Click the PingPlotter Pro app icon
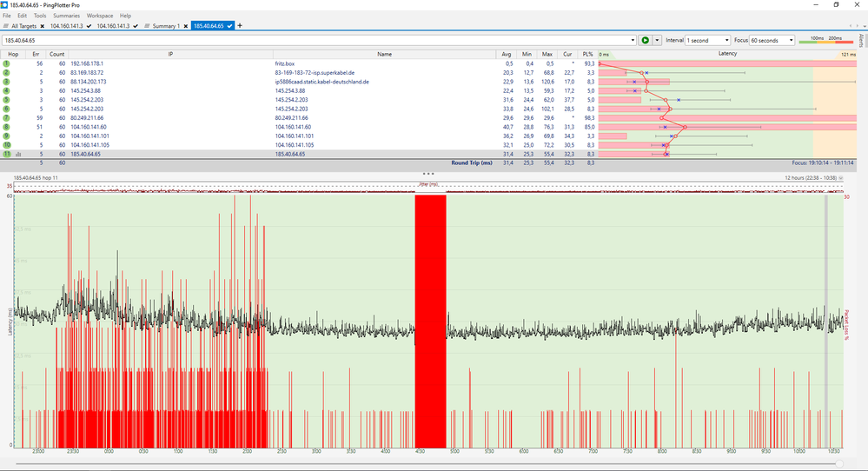The height and width of the screenshot is (471, 868). pos(5,5)
